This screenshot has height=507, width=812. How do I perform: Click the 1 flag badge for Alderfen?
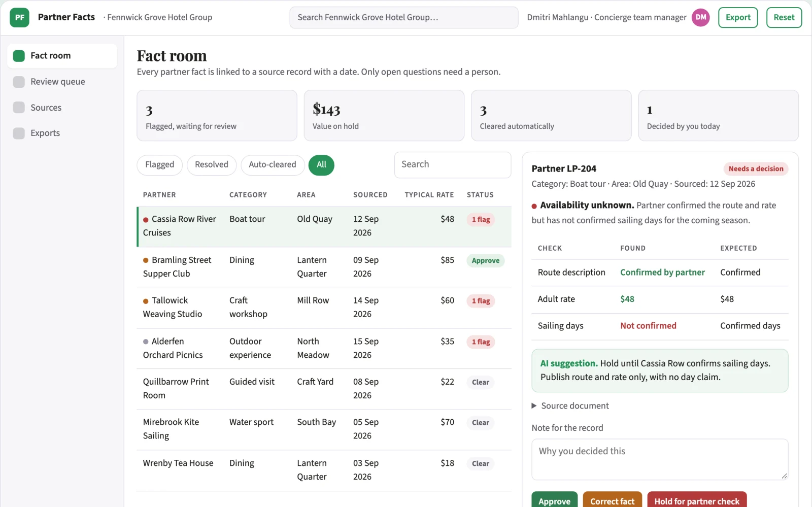(x=481, y=342)
